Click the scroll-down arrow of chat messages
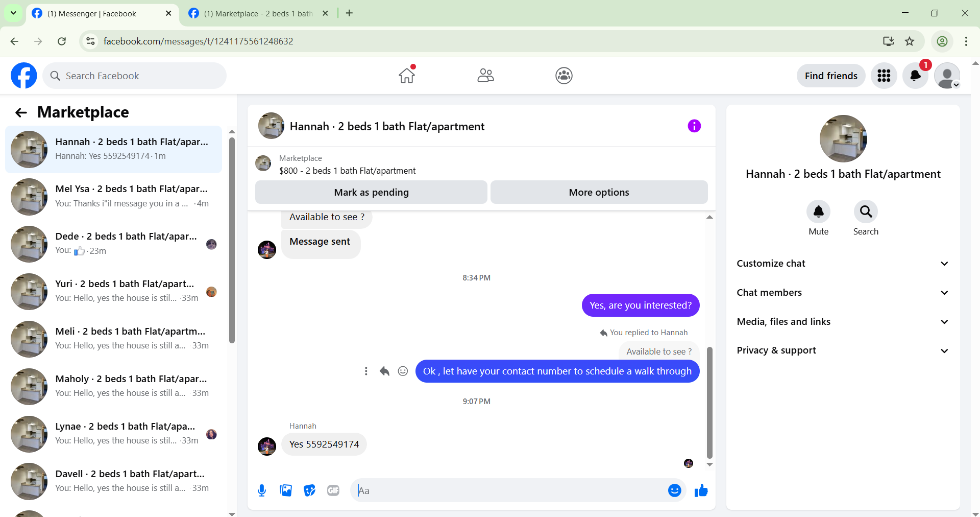Viewport: 980px width, 517px height. 709,464
